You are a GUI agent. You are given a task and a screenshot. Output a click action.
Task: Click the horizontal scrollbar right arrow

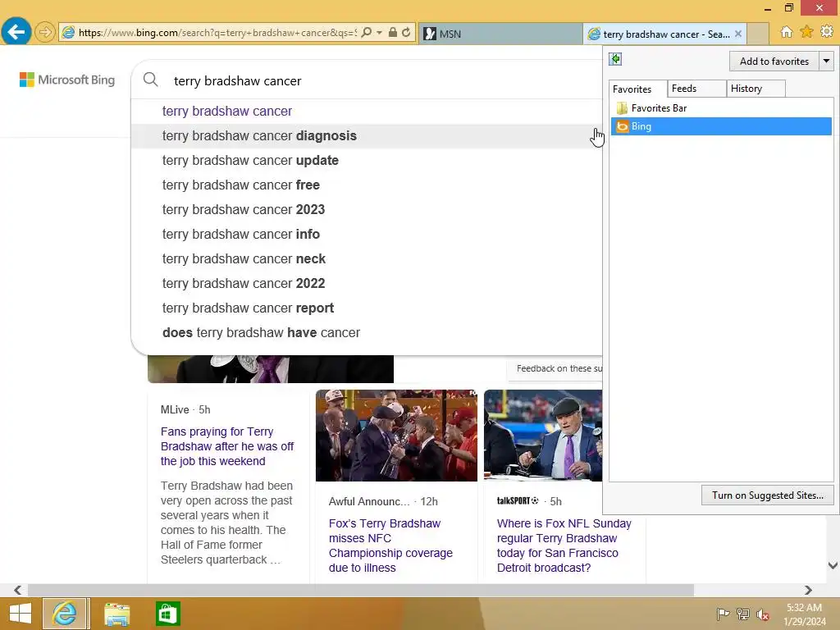[808, 590]
